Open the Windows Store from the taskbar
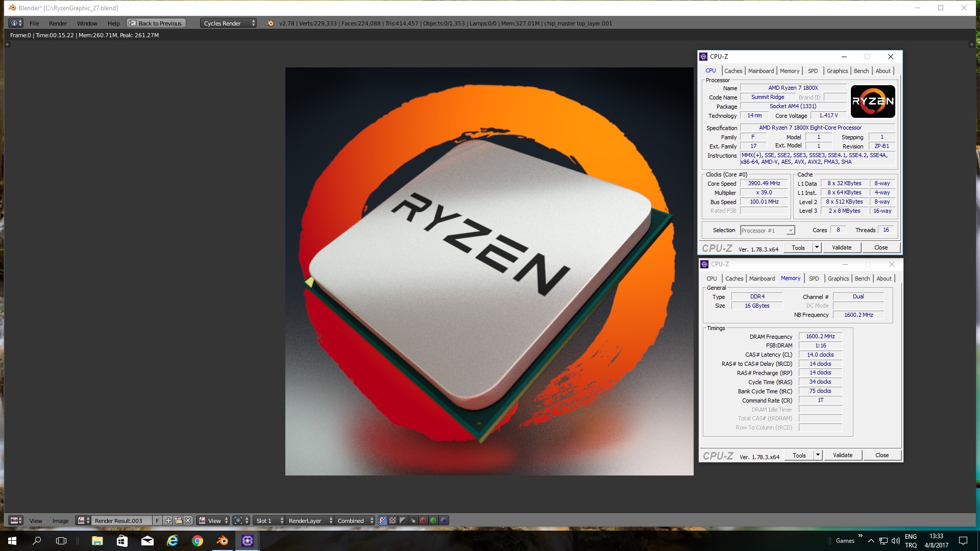The image size is (980, 551). click(x=122, y=541)
